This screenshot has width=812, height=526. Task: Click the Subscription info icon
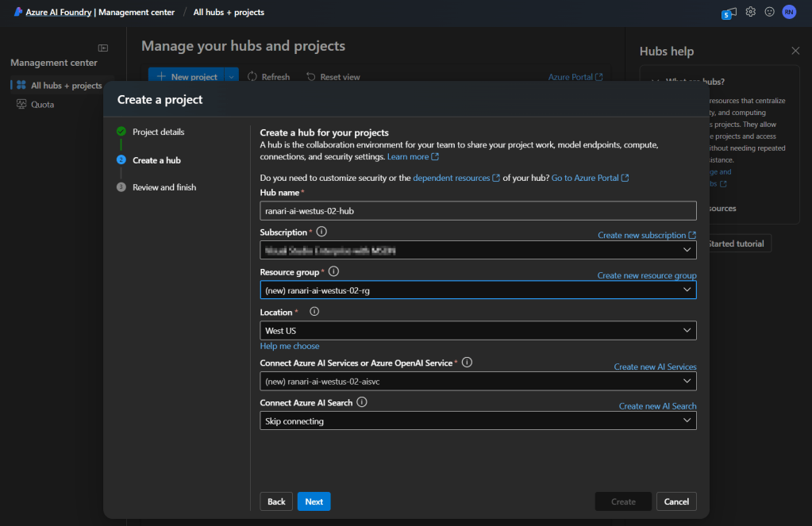tap(321, 232)
